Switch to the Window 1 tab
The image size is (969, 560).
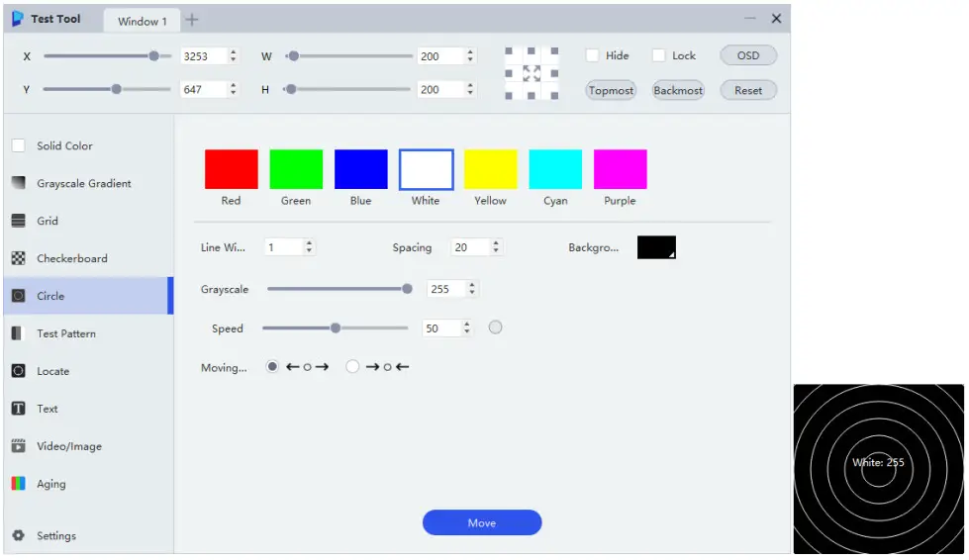point(143,21)
